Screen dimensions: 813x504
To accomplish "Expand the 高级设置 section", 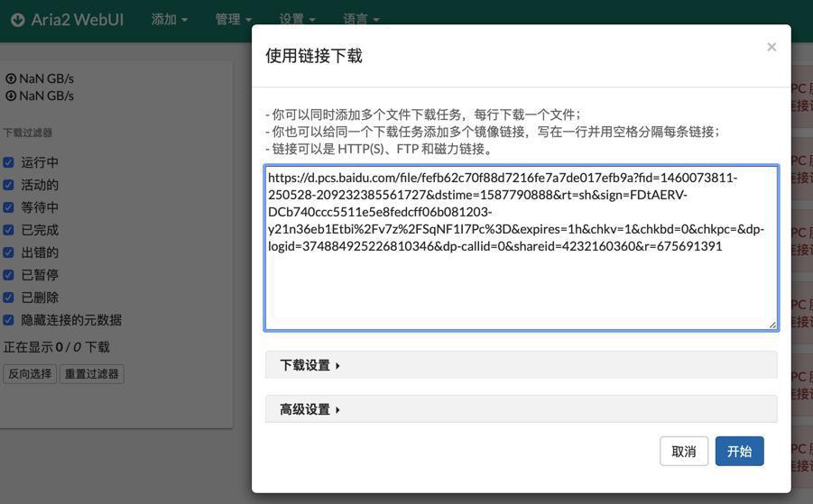I will [x=521, y=409].
